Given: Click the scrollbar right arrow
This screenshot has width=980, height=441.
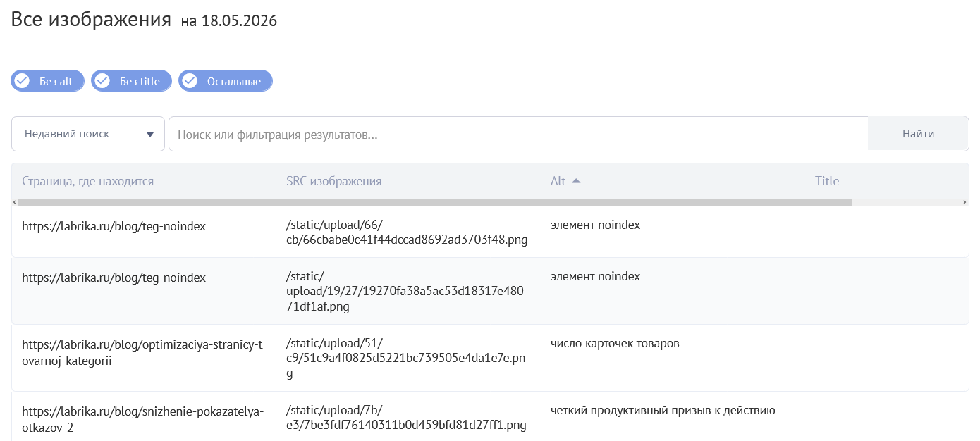Looking at the screenshot, I should click(965, 202).
